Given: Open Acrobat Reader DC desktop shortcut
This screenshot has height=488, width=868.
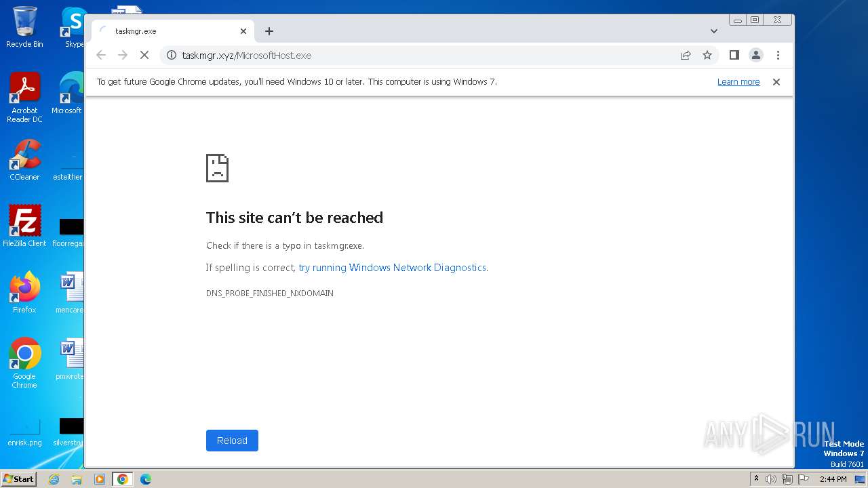Looking at the screenshot, I should click(x=24, y=98).
